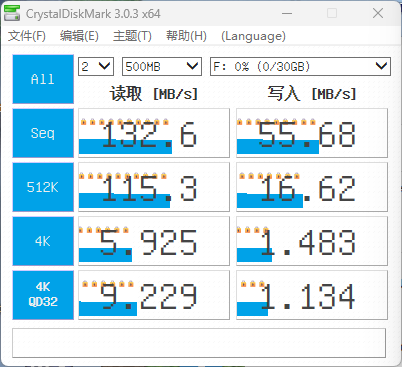Viewport: 402px width, 367px height.
Task: Open the (Language) menu
Action: [253, 36]
